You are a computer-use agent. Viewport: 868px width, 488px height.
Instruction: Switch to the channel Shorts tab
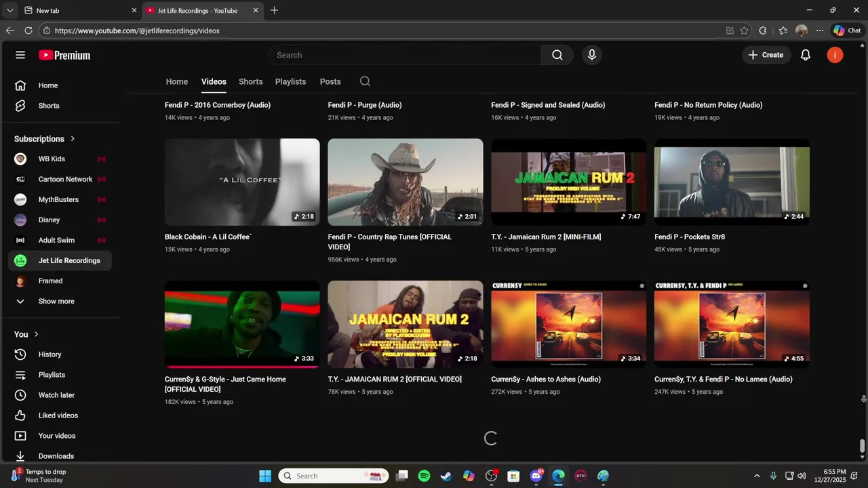pyautogui.click(x=251, y=81)
